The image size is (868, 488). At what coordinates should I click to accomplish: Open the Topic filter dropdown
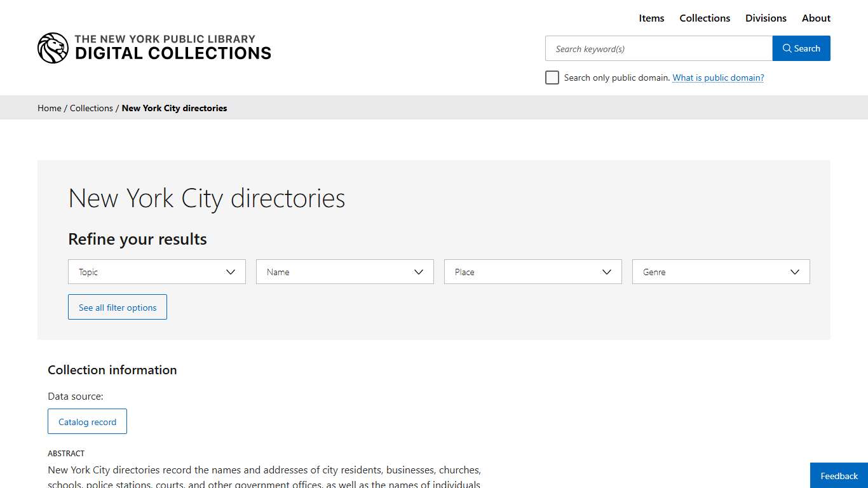point(156,271)
